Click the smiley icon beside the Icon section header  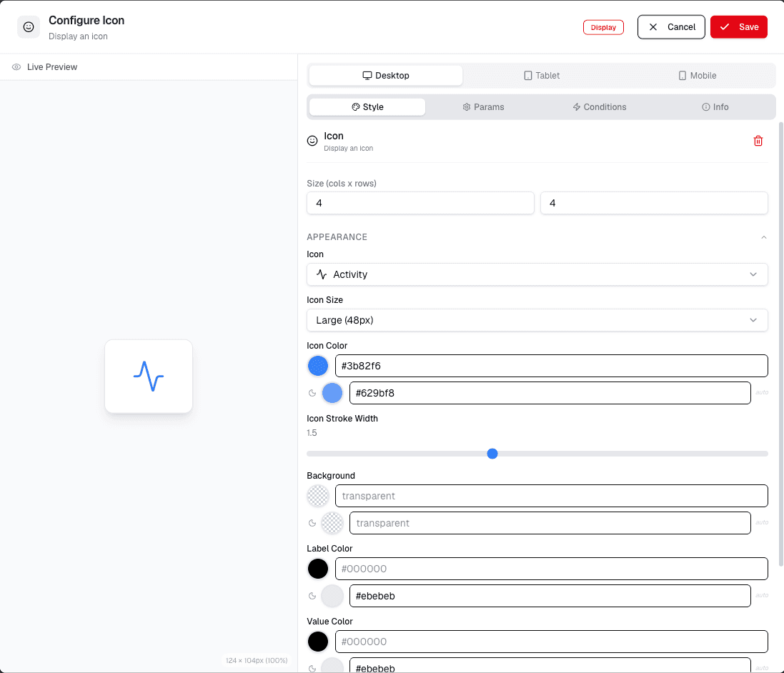312,141
